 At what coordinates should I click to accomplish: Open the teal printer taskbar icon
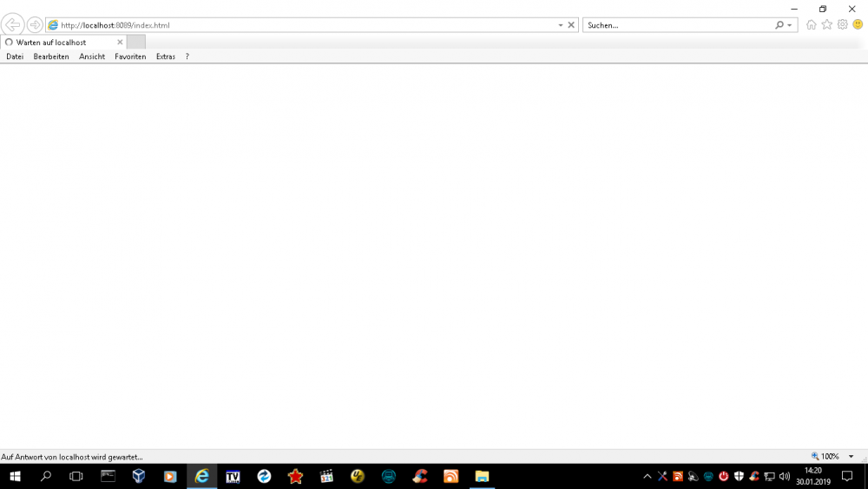[389, 476]
